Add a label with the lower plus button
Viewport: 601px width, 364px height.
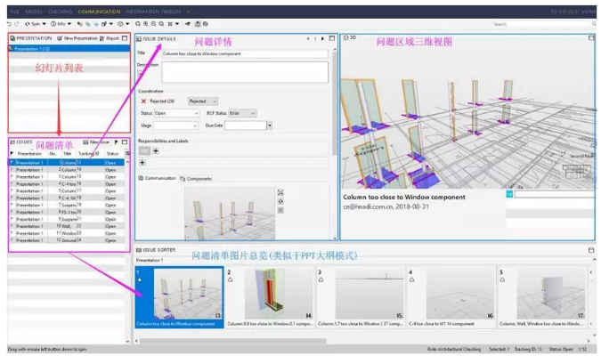[x=142, y=163]
